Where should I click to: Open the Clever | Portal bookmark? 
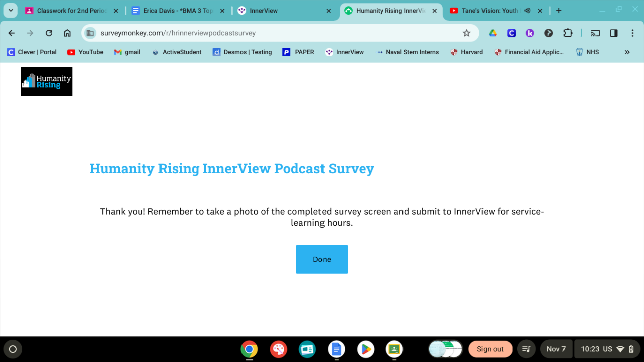coord(32,52)
